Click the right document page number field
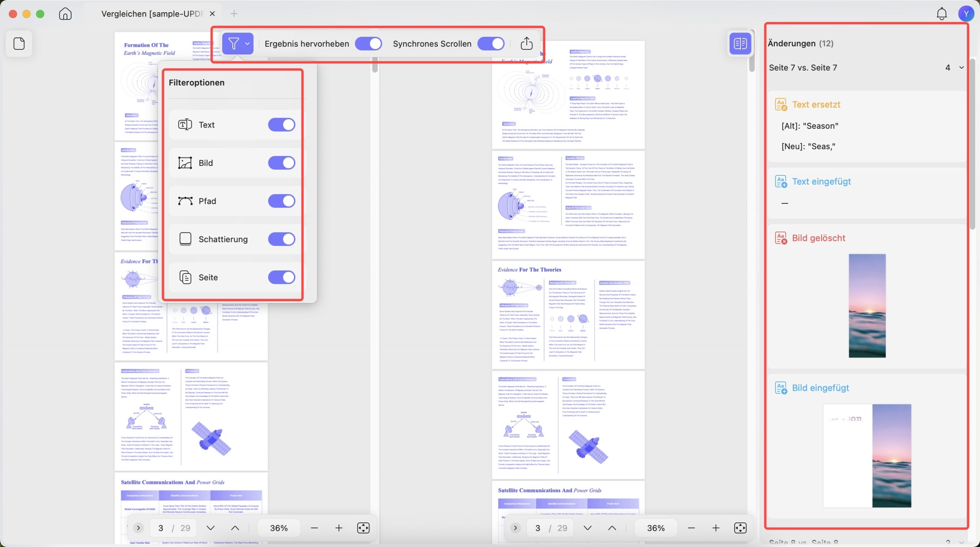980x547 pixels. 538,528
